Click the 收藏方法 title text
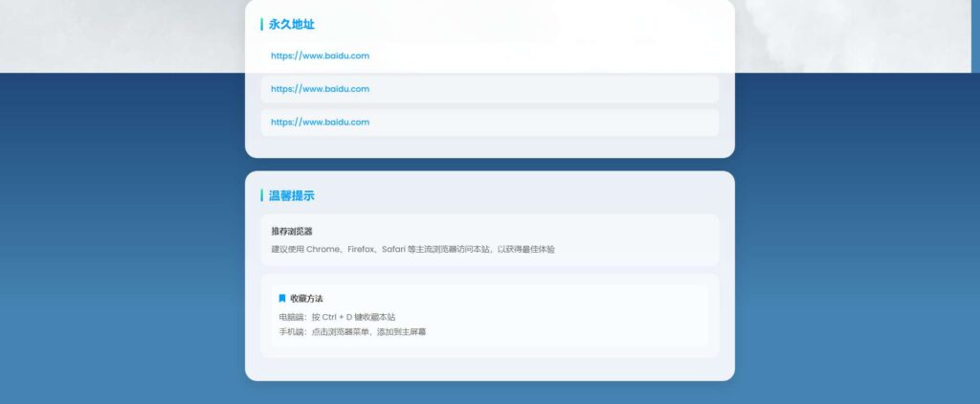The width and height of the screenshot is (980, 404). [306, 299]
